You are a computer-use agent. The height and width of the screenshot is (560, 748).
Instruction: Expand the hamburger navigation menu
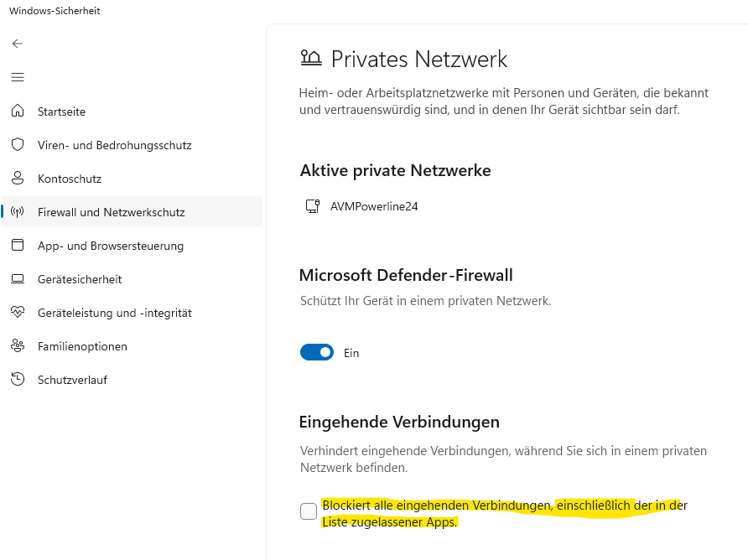(18, 77)
